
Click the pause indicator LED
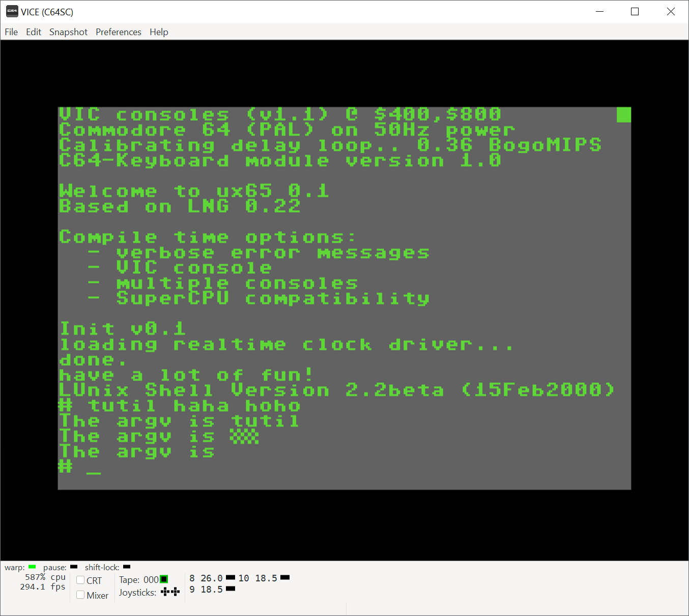[x=74, y=567]
